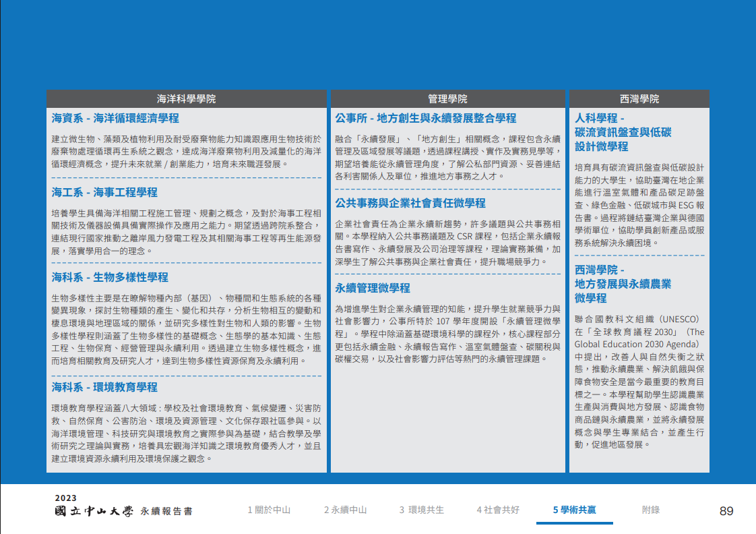The image size is (756, 534).
Task: Click the 國立中山大學 logo in footer
Action: pos(94,511)
